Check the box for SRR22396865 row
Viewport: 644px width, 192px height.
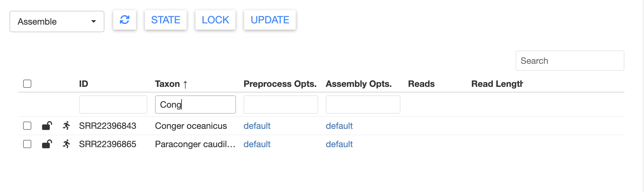click(27, 144)
